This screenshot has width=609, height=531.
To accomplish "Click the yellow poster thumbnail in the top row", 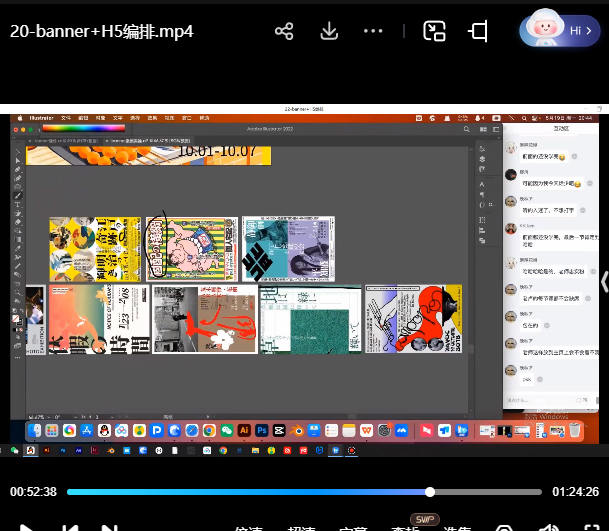I will click(x=95, y=249).
